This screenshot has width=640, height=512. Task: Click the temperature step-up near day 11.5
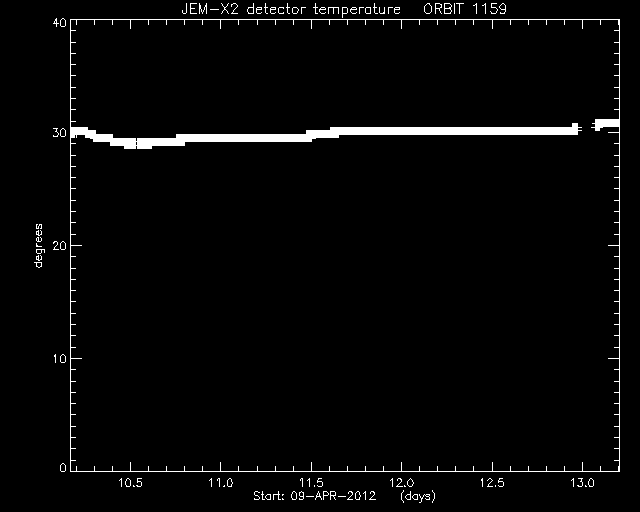[x=322, y=134]
